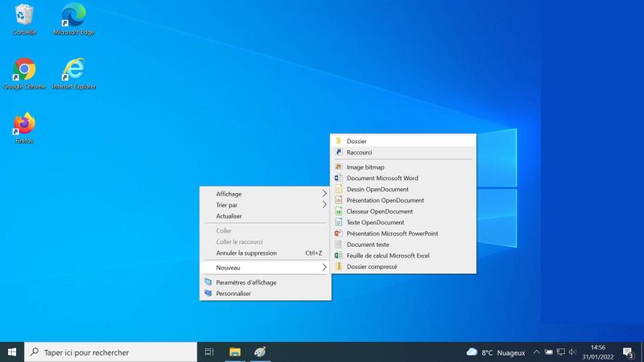644x362 pixels.
Task: Select the Microsoft Edge desktop shortcut
Action: tap(74, 19)
